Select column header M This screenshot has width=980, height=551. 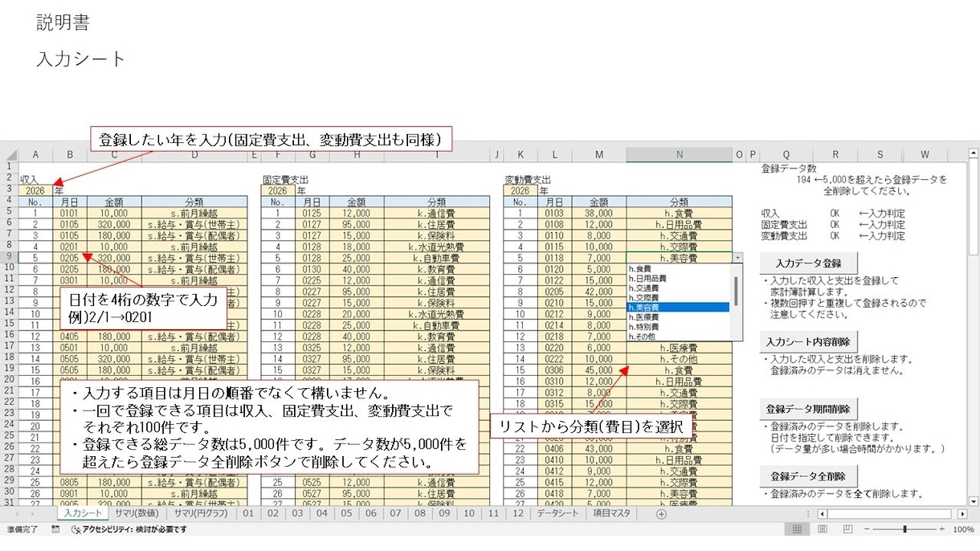coord(598,154)
